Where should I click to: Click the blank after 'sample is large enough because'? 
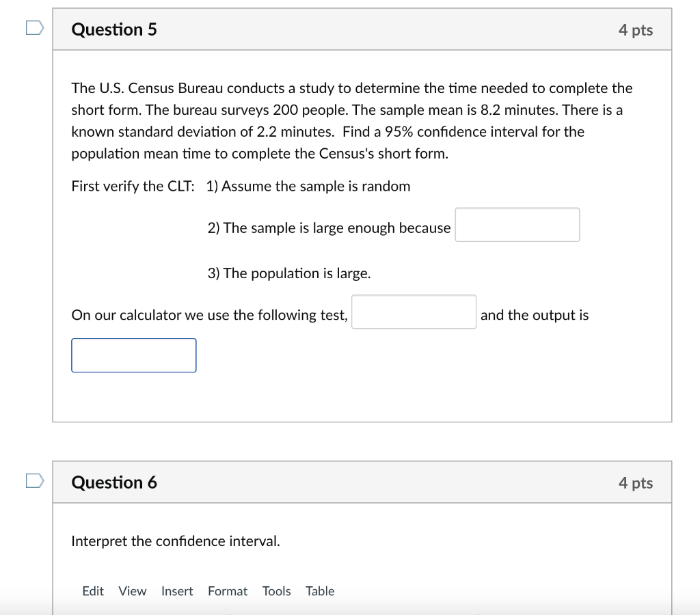(x=517, y=224)
